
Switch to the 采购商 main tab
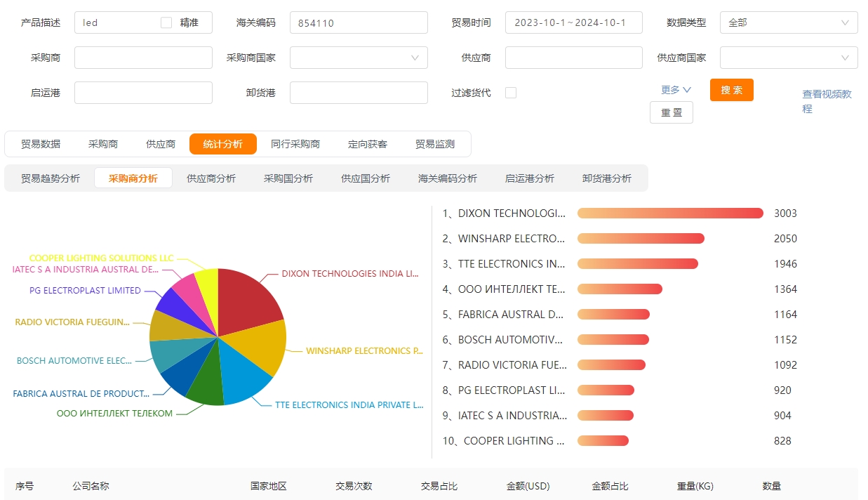pos(103,144)
